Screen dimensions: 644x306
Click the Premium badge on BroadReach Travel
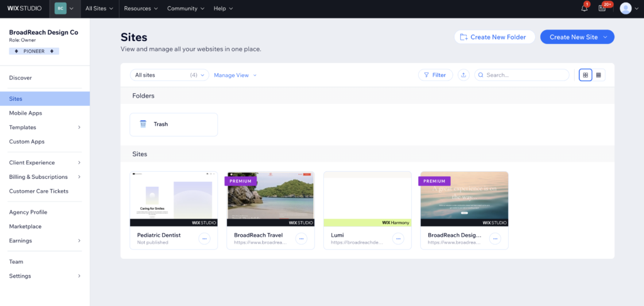[x=241, y=181]
